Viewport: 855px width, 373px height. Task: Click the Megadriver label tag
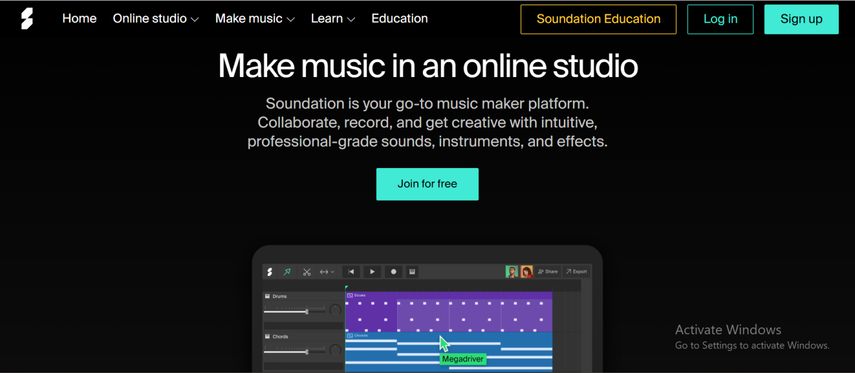coord(462,359)
